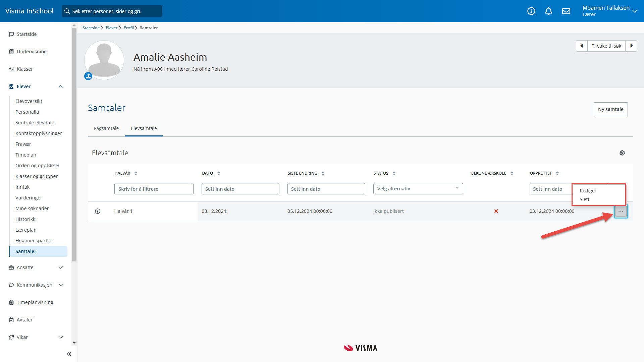Image resolution: width=644 pixels, height=362 pixels.
Task: Click the table settings gear icon
Action: click(622, 153)
